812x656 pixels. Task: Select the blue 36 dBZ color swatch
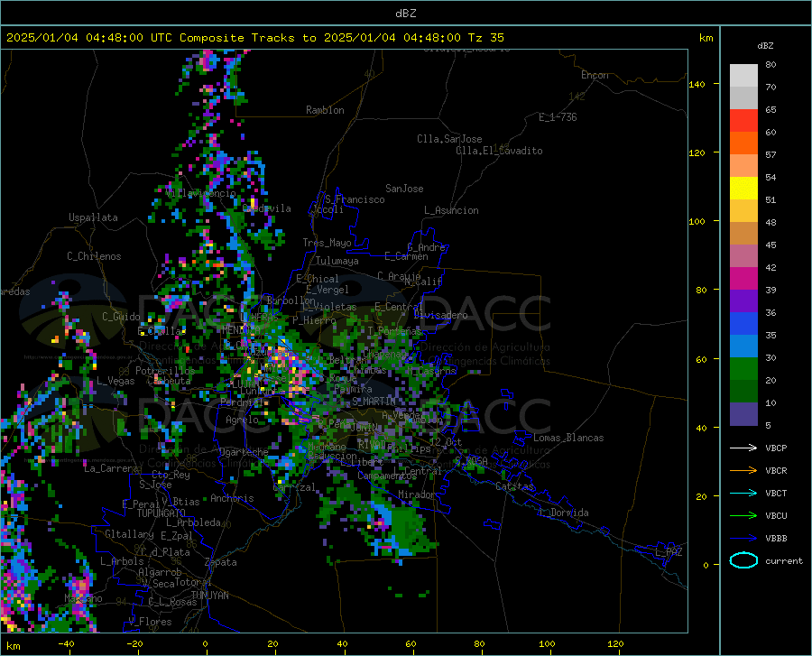pyautogui.click(x=743, y=324)
